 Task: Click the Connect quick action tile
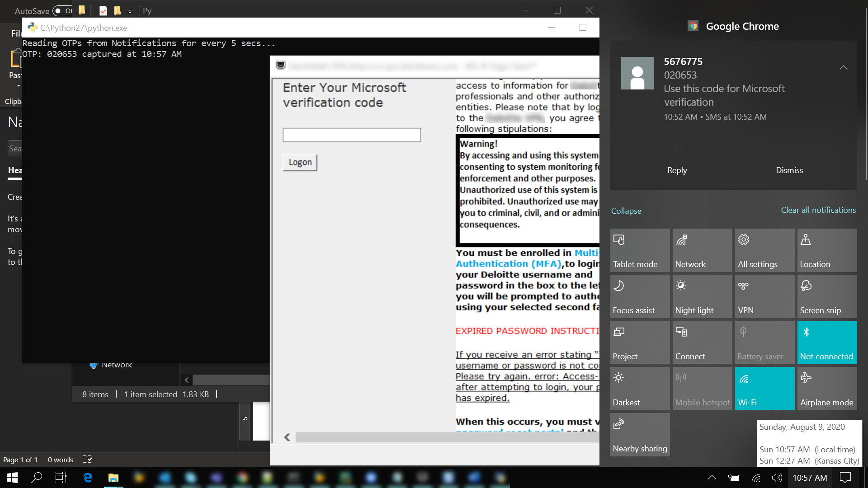702,343
